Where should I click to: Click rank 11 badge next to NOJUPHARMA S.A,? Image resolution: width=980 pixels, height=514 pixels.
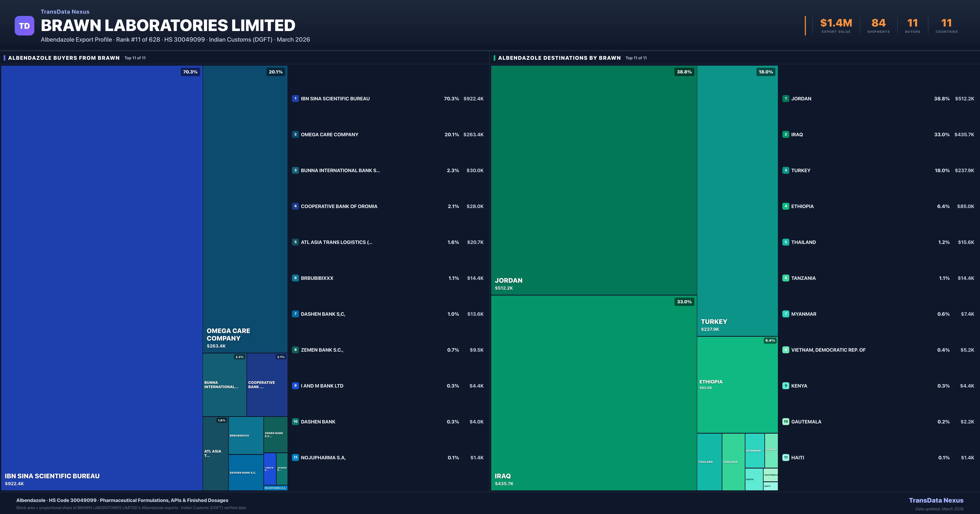[295, 457]
